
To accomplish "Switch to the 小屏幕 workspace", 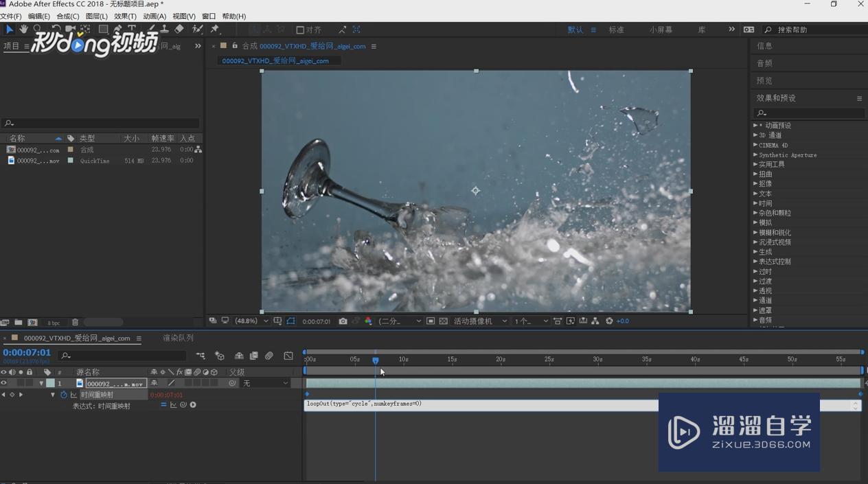I will (661, 30).
